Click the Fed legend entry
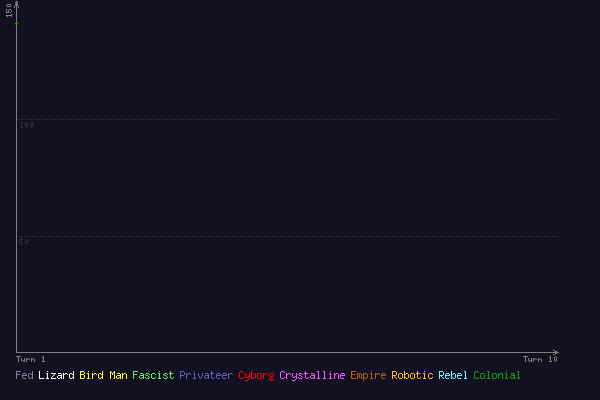Screen dimensions: 600x400 (x=24, y=376)
